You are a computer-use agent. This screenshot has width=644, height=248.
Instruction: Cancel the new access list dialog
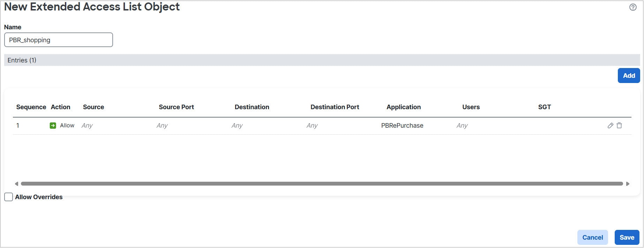point(592,238)
